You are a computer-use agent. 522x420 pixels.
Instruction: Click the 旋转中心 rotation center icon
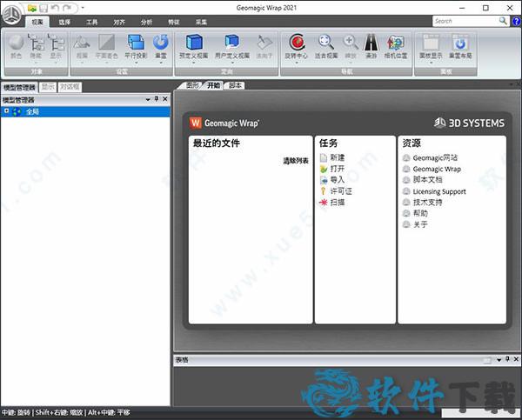(298, 43)
